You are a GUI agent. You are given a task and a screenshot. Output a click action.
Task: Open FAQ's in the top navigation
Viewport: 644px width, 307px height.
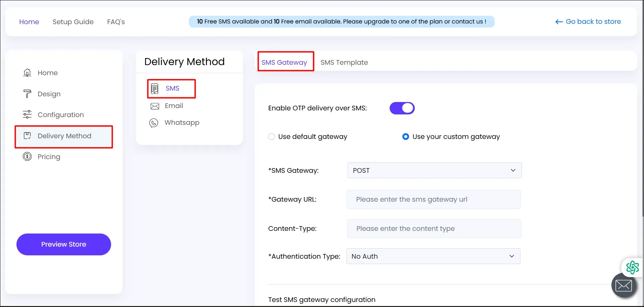116,22
